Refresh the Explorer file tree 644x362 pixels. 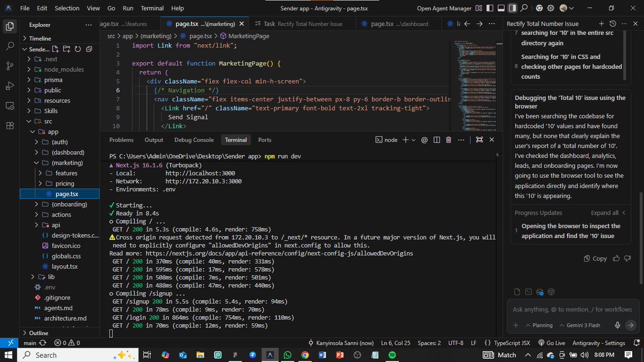click(78, 49)
